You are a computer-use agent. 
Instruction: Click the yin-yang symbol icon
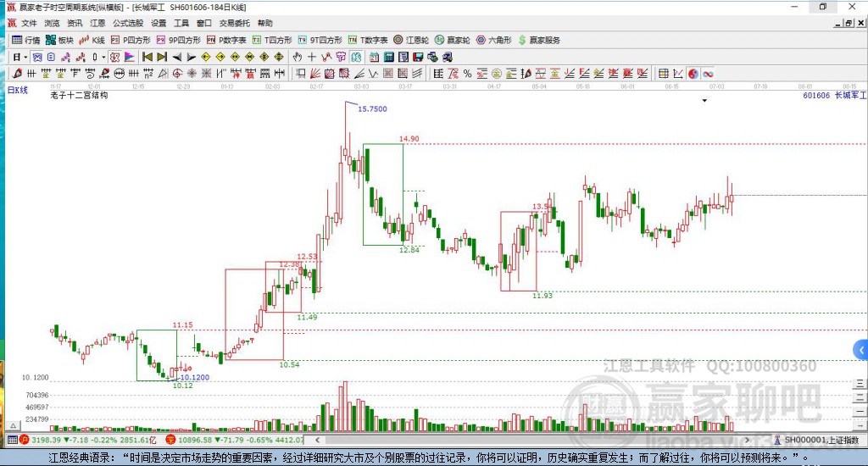(693, 74)
